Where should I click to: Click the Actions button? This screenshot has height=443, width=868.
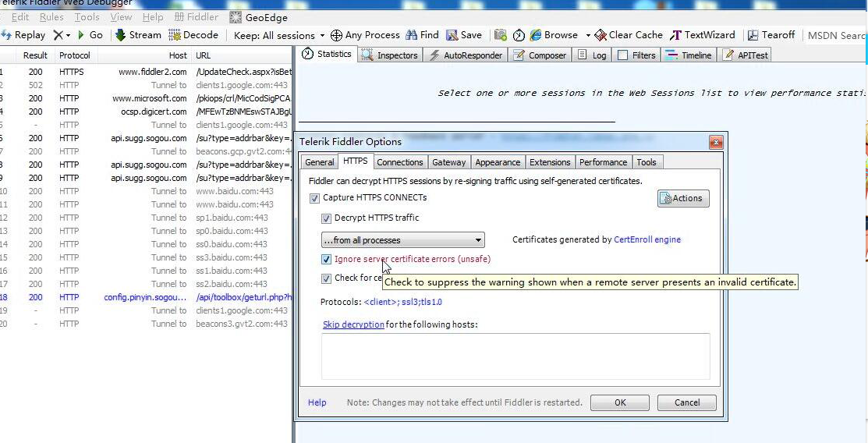click(683, 198)
